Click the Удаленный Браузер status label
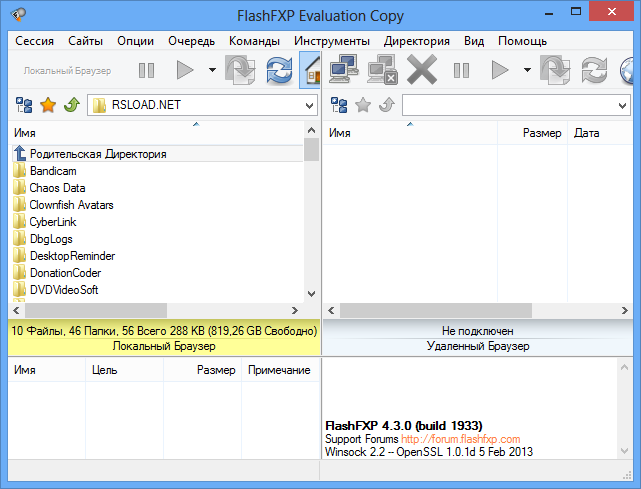Screen dimensions: 641x489 click(x=478, y=346)
